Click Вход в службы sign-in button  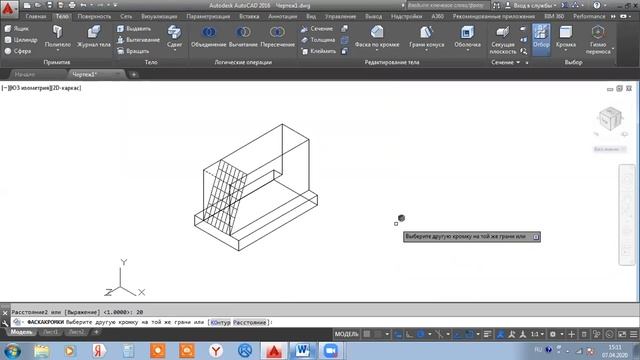534,5
